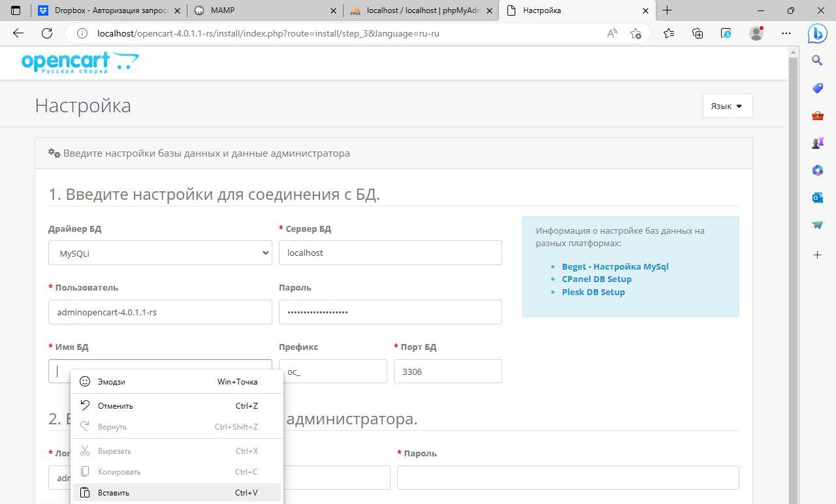Image resolution: width=836 pixels, height=504 pixels.
Task: Open the Beget - Настройка MySql link
Action: click(x=615, y=266)
